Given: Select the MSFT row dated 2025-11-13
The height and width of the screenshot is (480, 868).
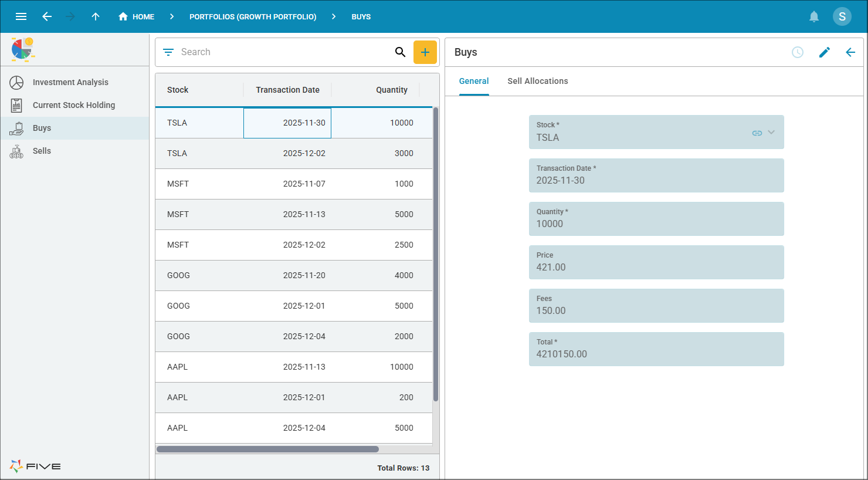Looking at the screenshot, I should (x=294, y=214).
